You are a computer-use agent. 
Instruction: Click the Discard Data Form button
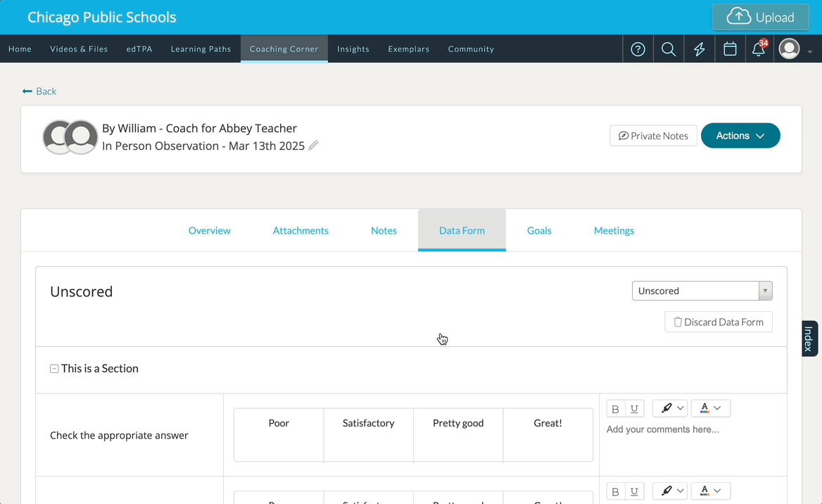point(719,322)
